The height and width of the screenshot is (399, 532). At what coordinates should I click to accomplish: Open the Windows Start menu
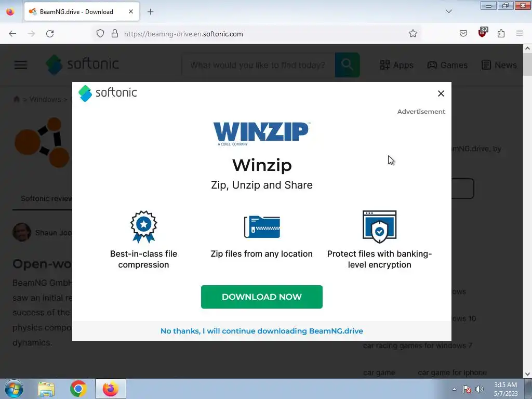tap(14, 389)
